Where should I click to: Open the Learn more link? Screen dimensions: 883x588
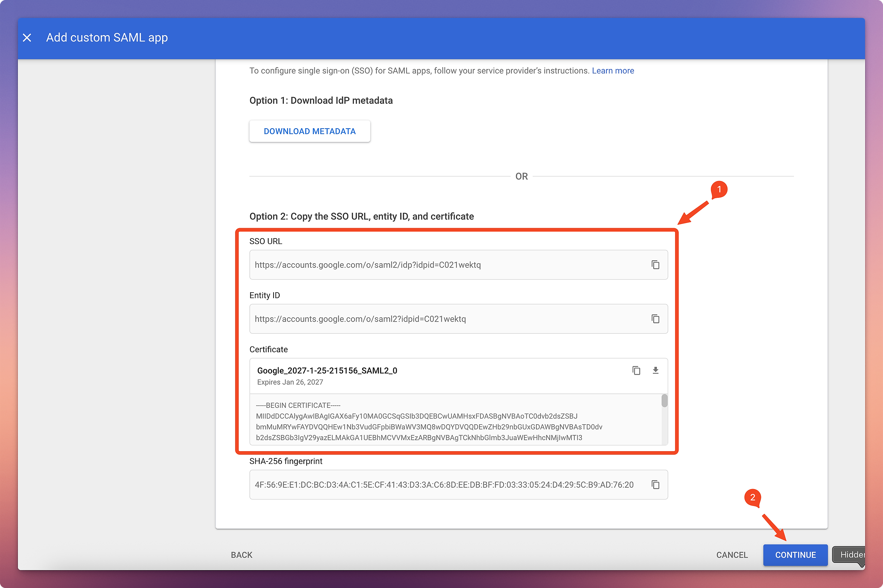tap(613, 71)
